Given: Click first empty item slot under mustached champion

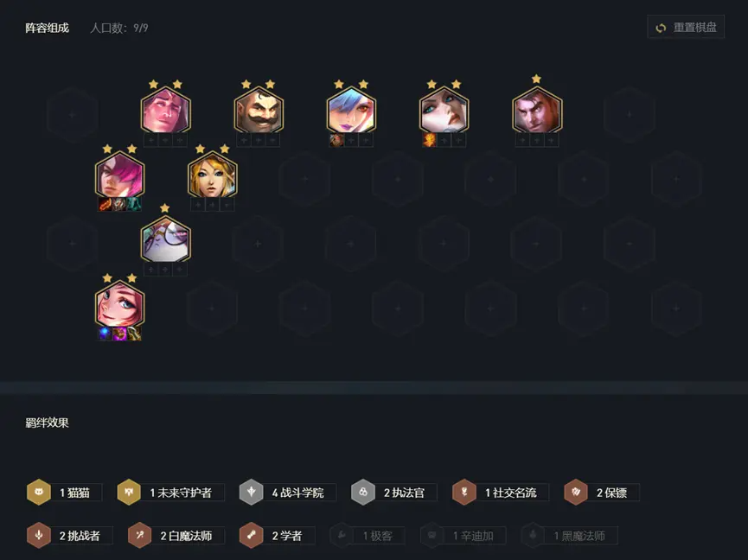Looking at the screenshot, I should point(244,141).
